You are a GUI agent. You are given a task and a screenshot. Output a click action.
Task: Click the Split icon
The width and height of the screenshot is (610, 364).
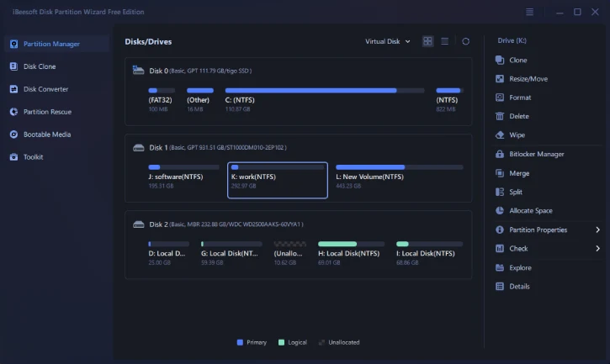point(500,192)
